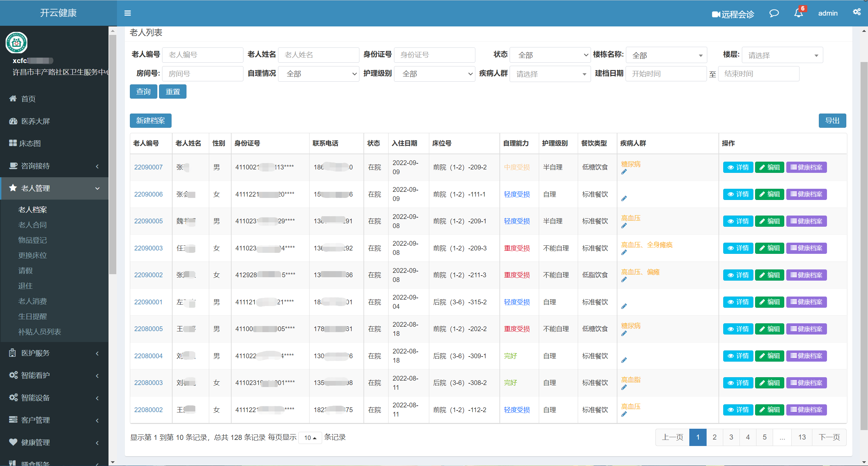This screenshot has width=868, height=466.
Task: Open the chat messages bubble icon
Action: click(x=774, y=13)
